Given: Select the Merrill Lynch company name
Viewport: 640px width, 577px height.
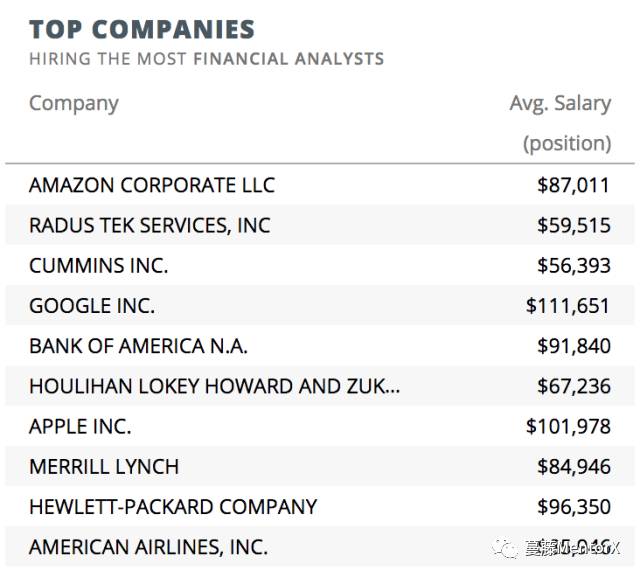Looking at the screenshot, I should click(x=104, y=466).
